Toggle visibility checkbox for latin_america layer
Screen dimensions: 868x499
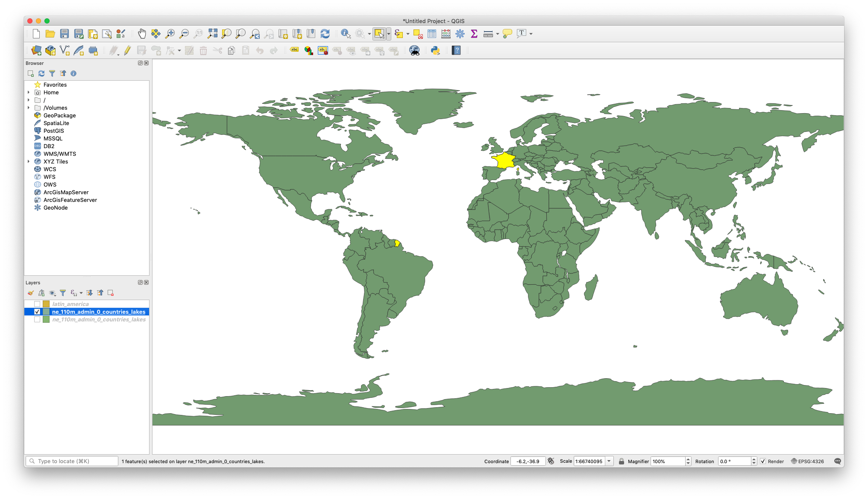pyautogui.click(x=37, y=304)
